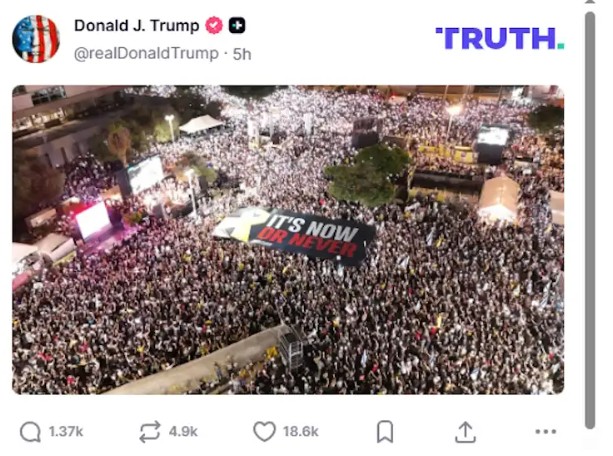Click the black plus badge beside the name
The height and width of the screenshot is (456, 613).
[x=237, y=26]
